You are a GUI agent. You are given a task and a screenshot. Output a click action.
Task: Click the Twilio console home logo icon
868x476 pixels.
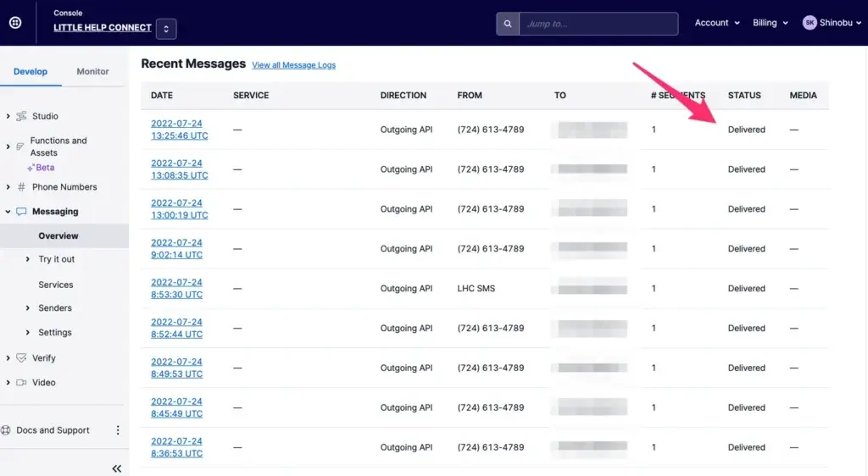point(15,23)
